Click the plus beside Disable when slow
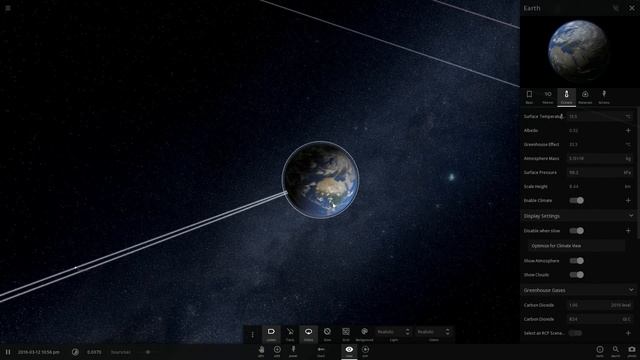This screenshot has height=360, width=640. 628,231
